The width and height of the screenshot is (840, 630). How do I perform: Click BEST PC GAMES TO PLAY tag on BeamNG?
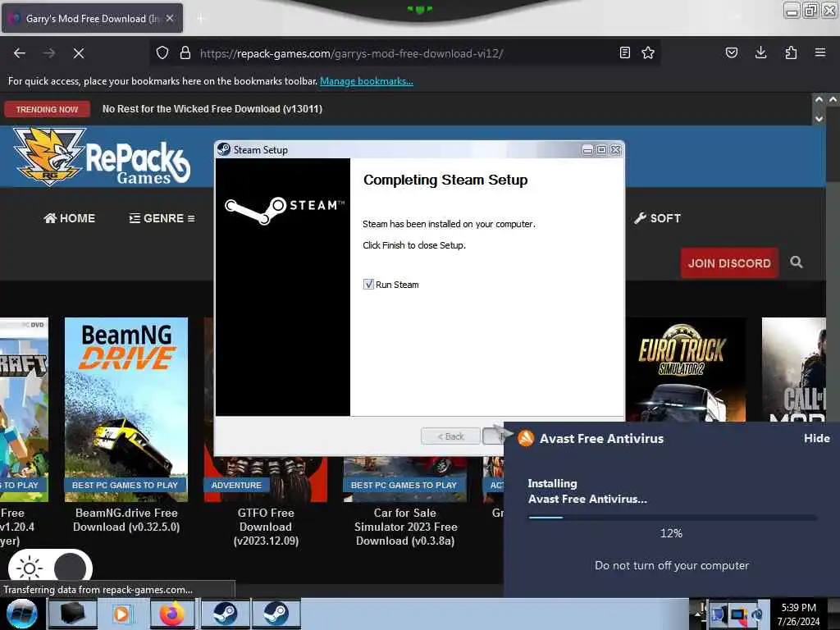tap(125, 485)
